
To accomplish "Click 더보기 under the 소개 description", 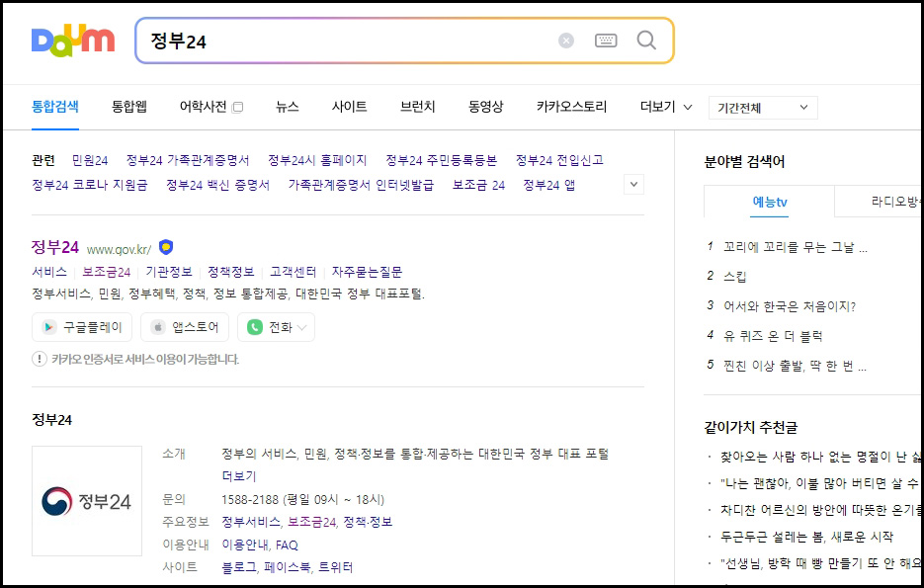I will (x=239, y=476).
